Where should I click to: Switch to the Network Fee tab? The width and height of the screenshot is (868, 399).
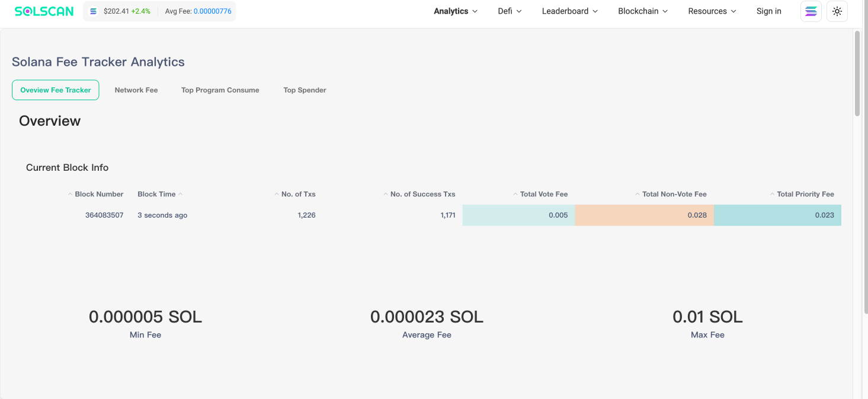136,90
